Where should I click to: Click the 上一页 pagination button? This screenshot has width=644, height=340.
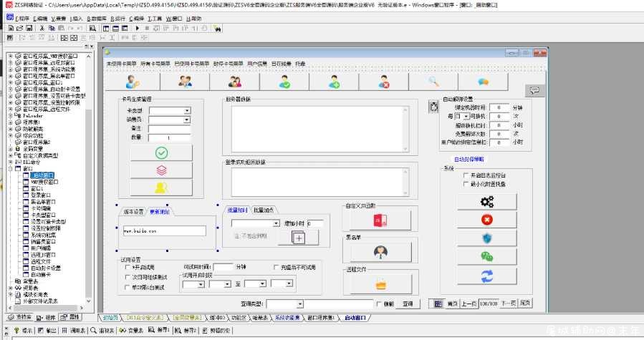pyautogui.click(x=468, y=303)
